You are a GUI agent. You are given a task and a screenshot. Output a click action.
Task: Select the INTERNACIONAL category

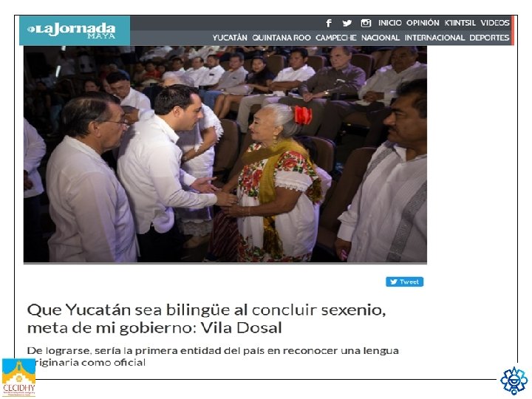point(434,38)
